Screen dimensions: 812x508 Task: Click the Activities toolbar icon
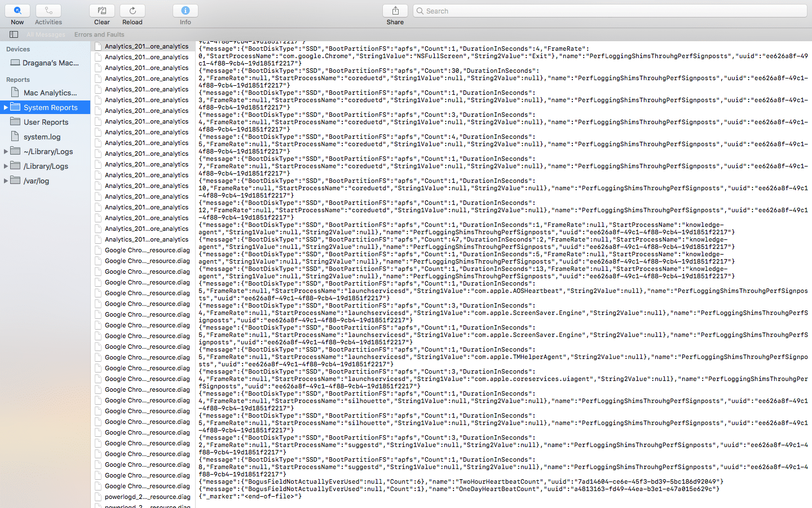click(48, 11)
